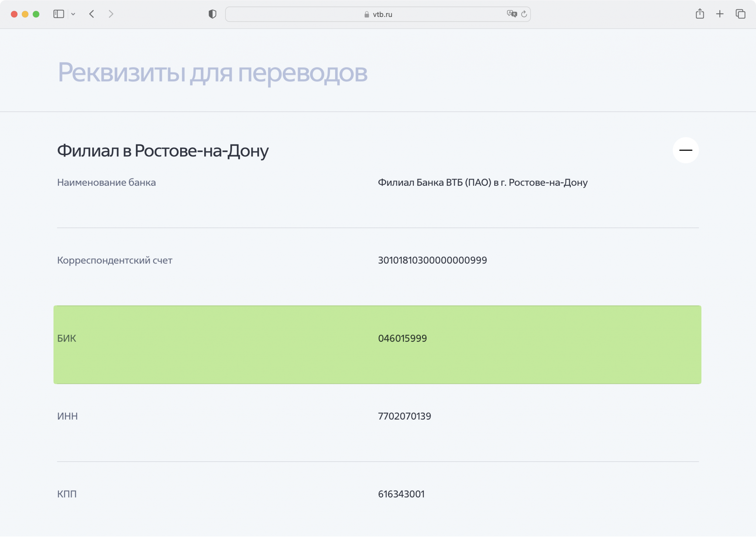Click the КПП value 616343001

click(401, 494)
